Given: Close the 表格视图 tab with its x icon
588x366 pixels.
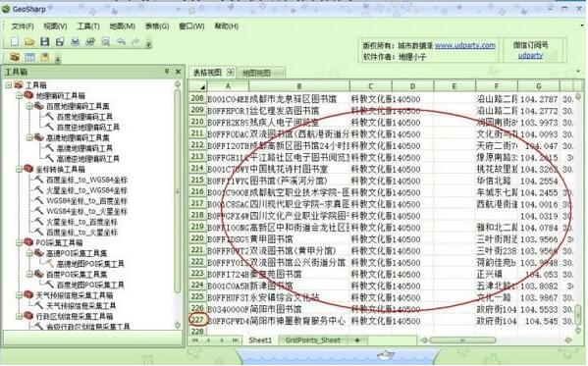Looking at the screenshot, I should [231, 72].
